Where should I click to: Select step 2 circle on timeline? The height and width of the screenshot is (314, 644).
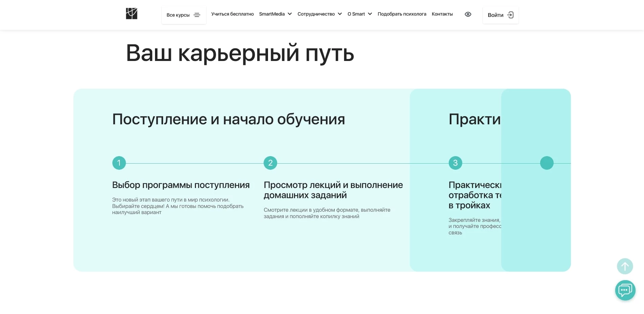(270, 163)
